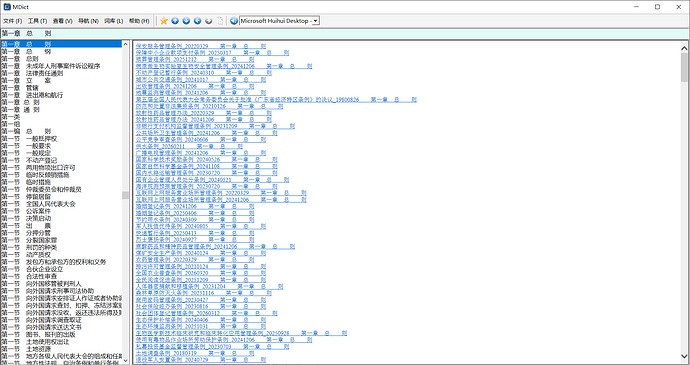Image resolution: width=690 pixels, height=365 pixels.
Task: Select list entry 第一节 一般抵押权
Action: pyautogui.click(x=61, y=139)
